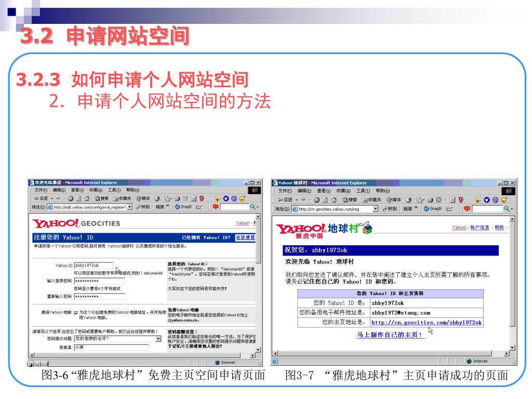The width and height of the screenshot is (532, 399).
Task: Open http://cn.geocities.com/zhby1972ok homepage link
Action: [426, 322]
